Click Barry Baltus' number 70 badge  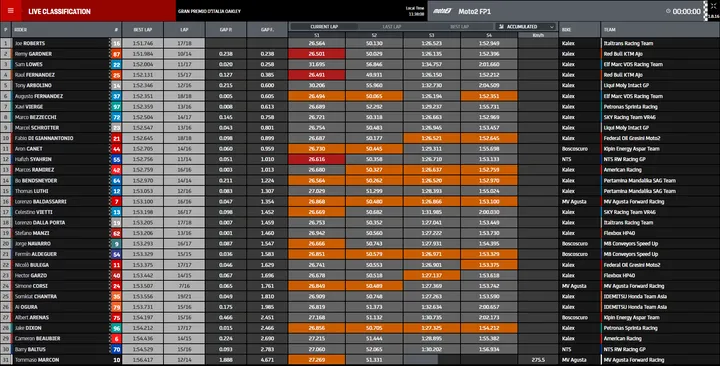coord(116,349)
